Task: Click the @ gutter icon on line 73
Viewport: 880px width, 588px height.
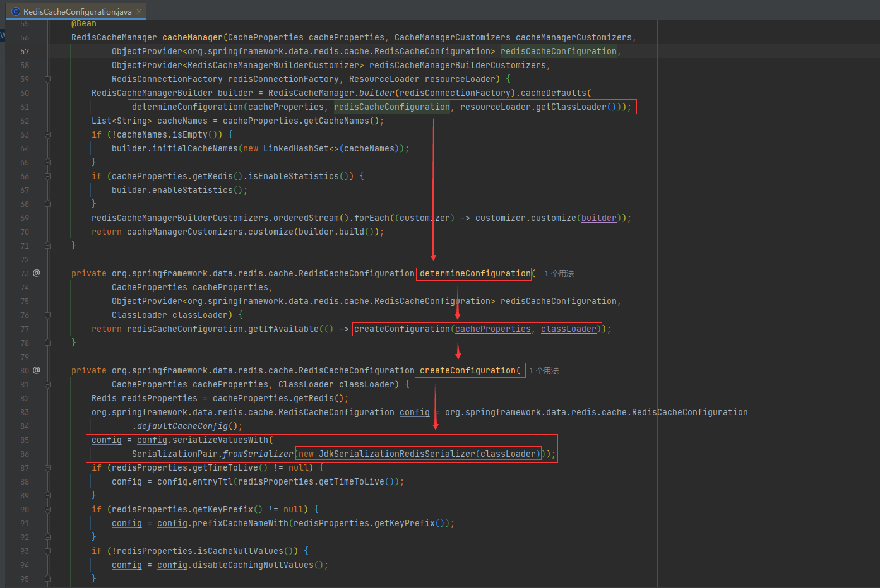Action: [x=37, y=273]
